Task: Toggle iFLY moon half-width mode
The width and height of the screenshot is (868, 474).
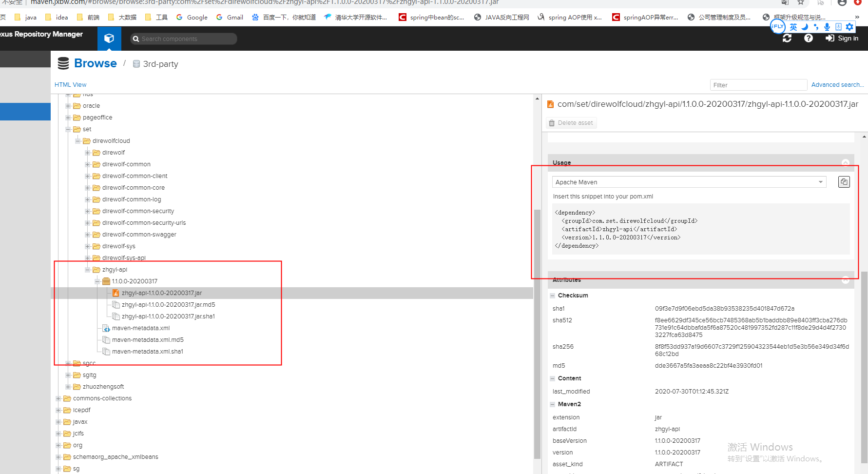Action: click(x=805, y=27)
